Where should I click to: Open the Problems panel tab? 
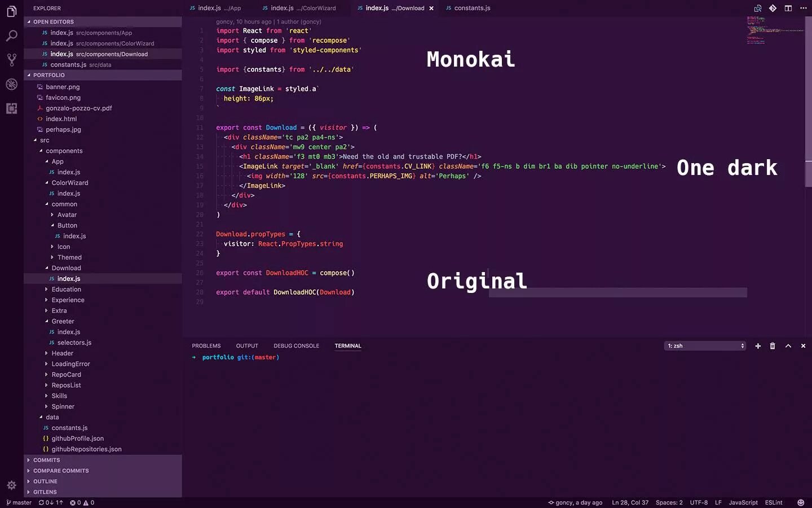pyautogui.click(x=206, y=346)
